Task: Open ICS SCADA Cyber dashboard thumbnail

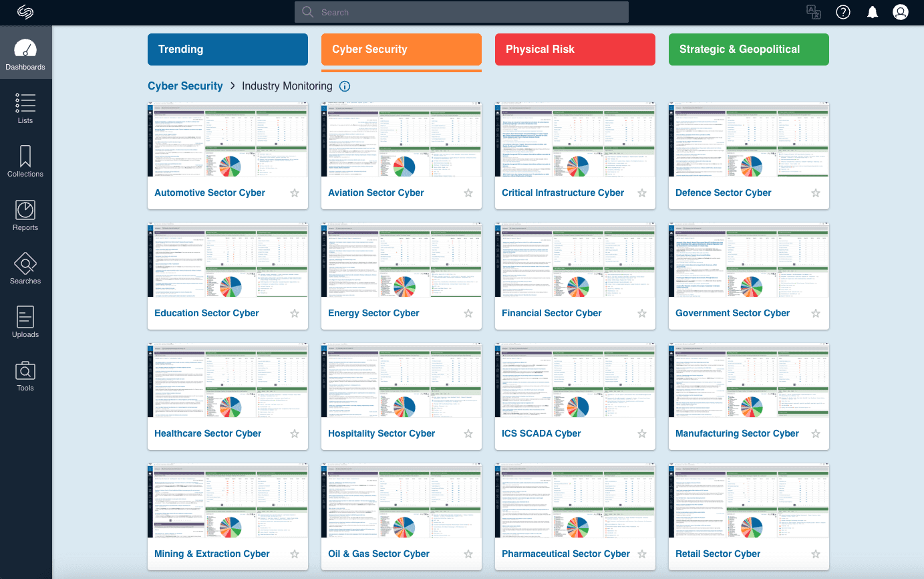Action: tap(575, 381)
